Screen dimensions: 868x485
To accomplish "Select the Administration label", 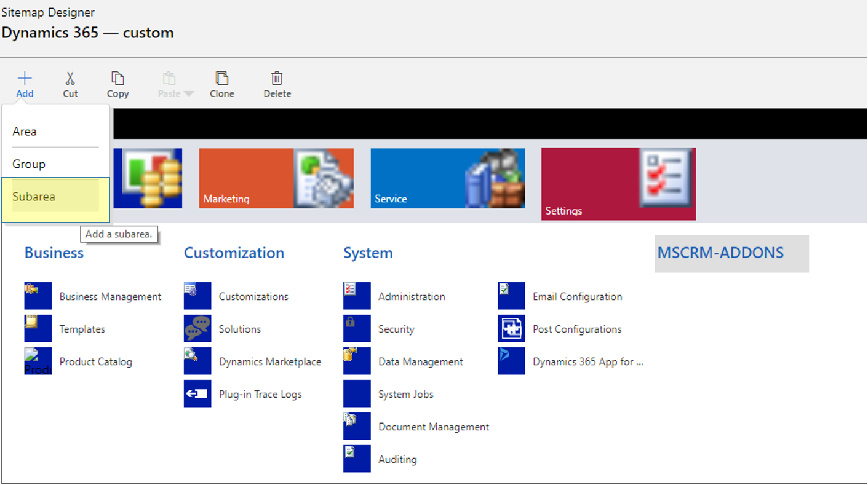I will click(x=412, y=296).
